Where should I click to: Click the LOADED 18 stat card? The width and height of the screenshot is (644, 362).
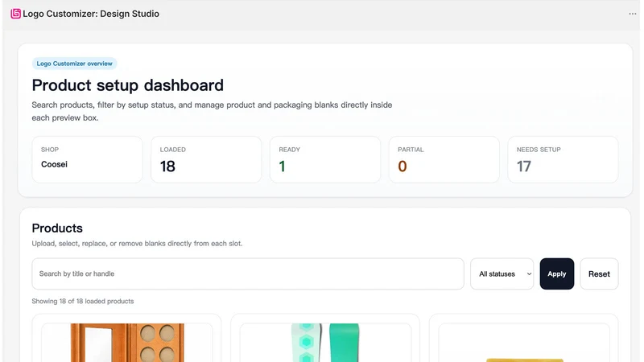click(206, 159)
